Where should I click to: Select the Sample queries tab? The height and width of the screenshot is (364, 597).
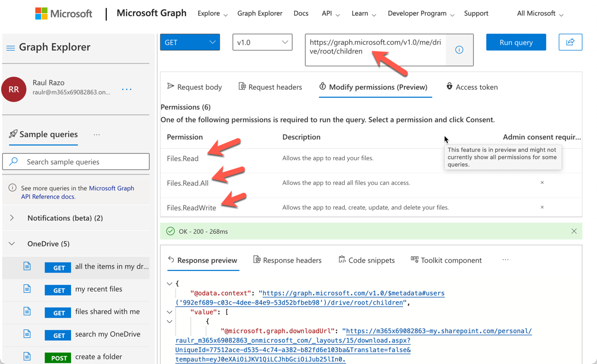click(44, 134)
